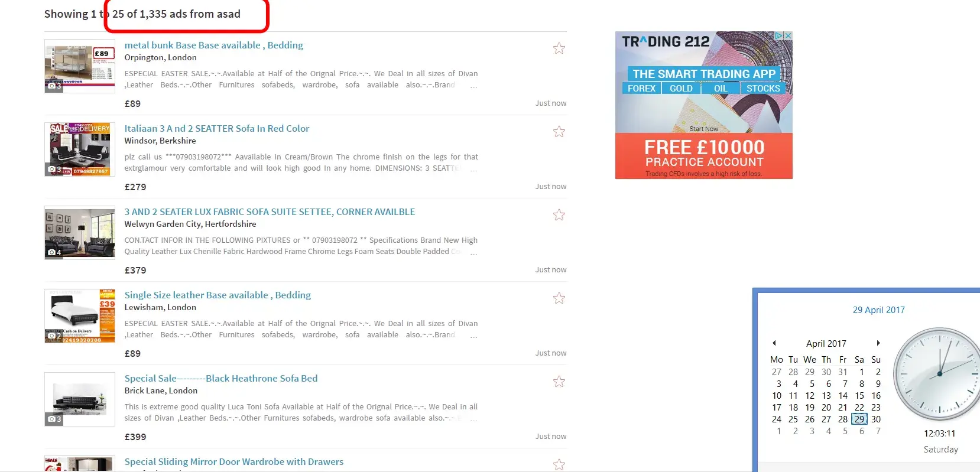Favourite the Single Size leather Base ad
The width and height of the screenshot is (980, 472).
point(559,298)
